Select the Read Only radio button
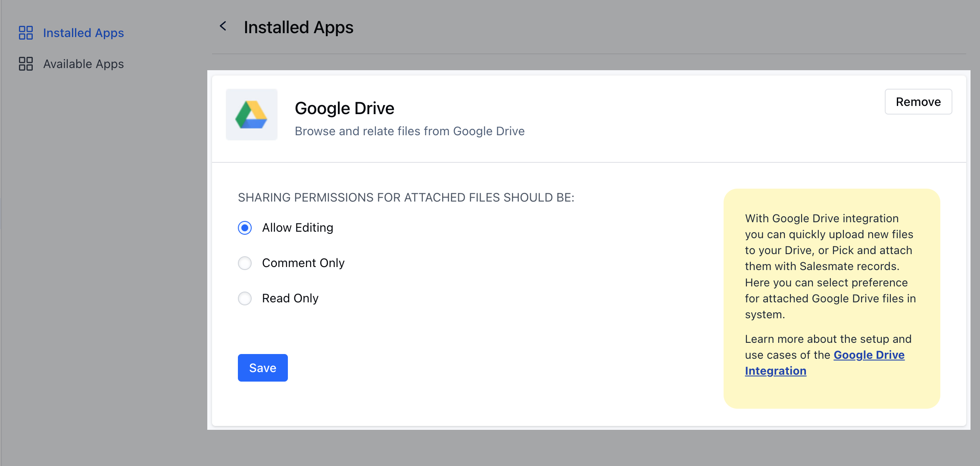980x466 pixels. (245, 298)
